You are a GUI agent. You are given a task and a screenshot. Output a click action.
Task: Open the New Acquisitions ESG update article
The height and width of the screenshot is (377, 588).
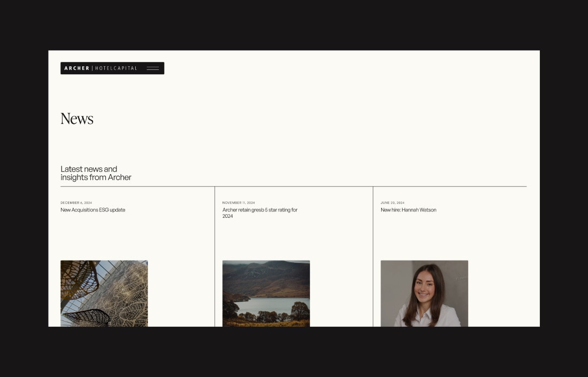pyautogui.click(x=93, y=210)
